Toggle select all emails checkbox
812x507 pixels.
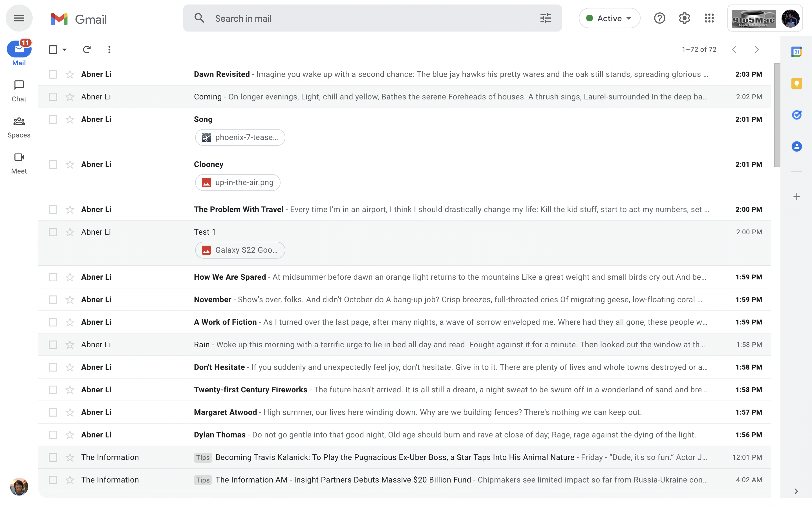click(x=53, y=50)
